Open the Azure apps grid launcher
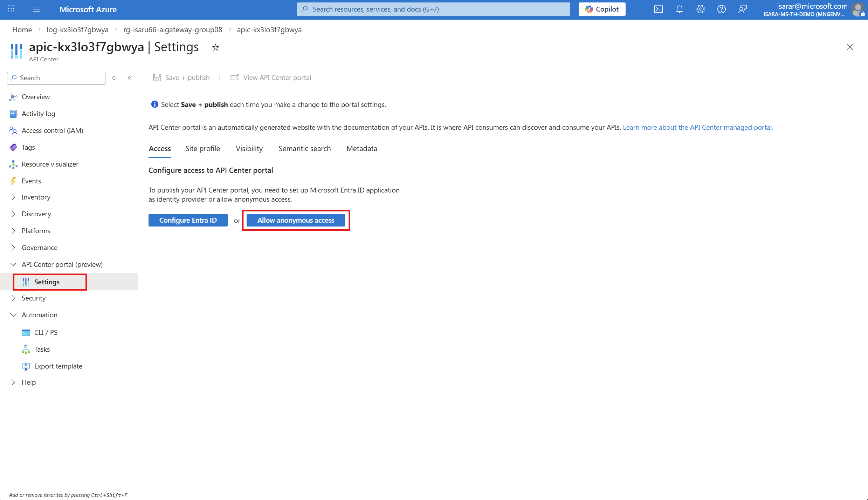The image size is (868, 500). (11, 9)
